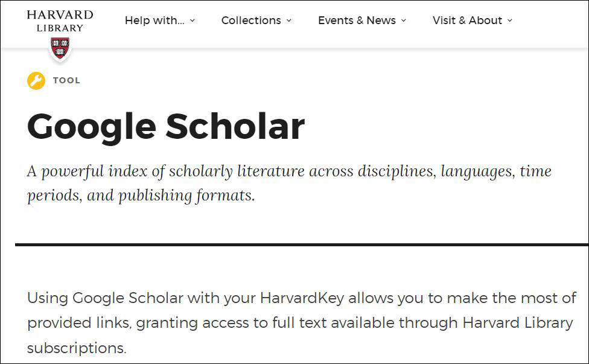Click the 'provided links, granting access' paragraph line
The height and width of the screenshot is (364, 589).
[300, 323]
